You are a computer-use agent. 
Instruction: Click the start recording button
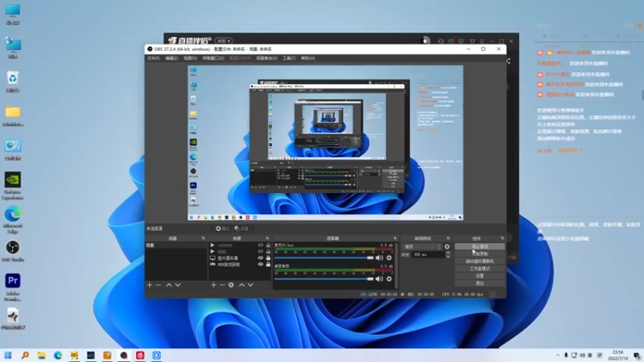click(480, 254)
